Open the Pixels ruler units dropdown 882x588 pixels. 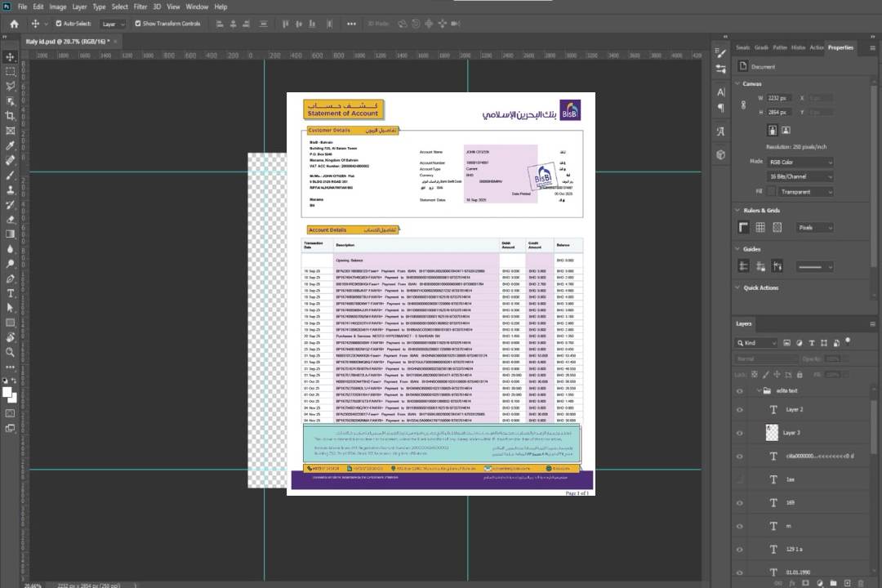[x=814, y=227]
